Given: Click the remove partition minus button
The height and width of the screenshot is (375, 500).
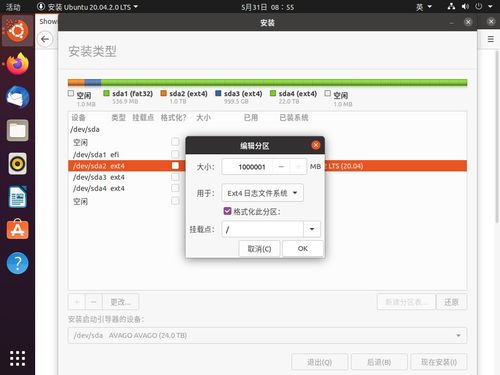Looking at the screenshot, I should [94, 302].
